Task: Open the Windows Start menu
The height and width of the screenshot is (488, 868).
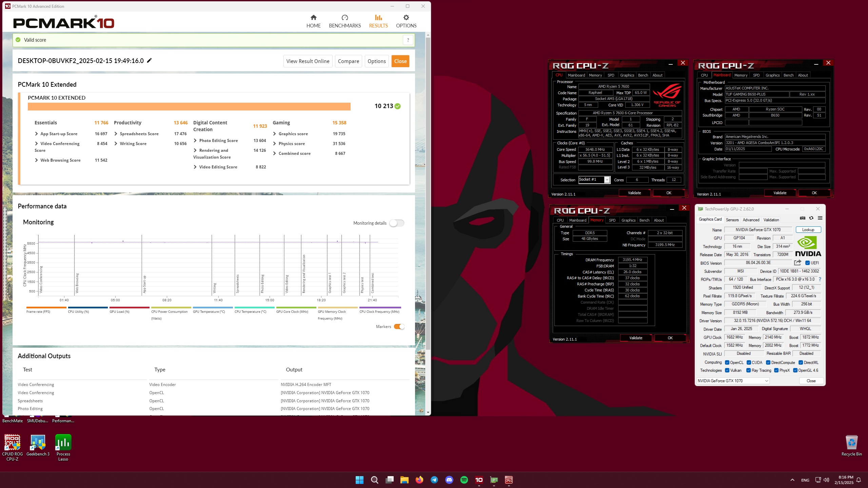Action: (x=359, y=480)
